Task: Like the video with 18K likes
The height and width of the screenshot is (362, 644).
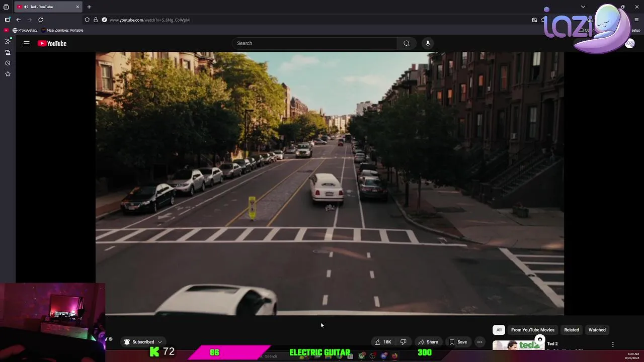Action: tap(382, 342)
